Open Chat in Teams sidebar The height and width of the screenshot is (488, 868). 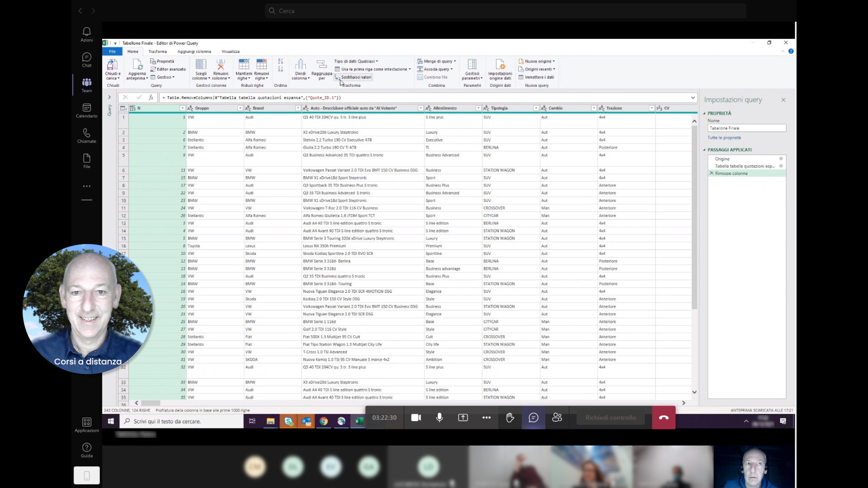pyautogui.click(x=86, y=60)
